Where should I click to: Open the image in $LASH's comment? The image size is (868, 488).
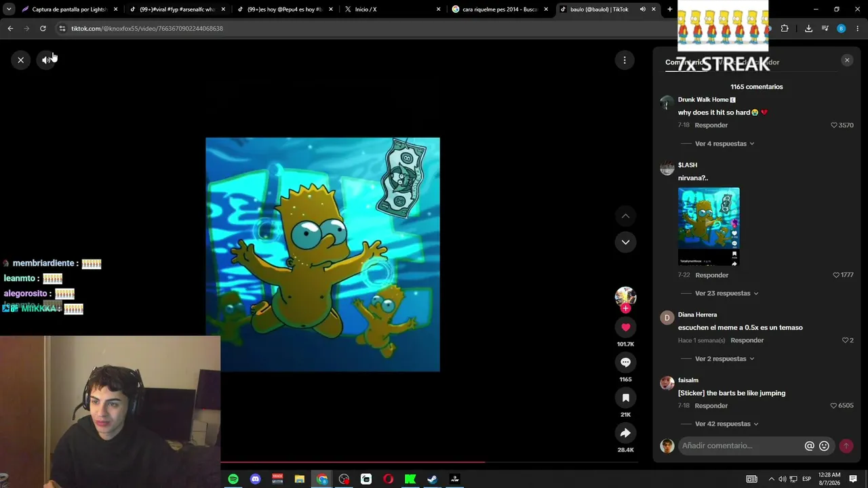(709, 226)
